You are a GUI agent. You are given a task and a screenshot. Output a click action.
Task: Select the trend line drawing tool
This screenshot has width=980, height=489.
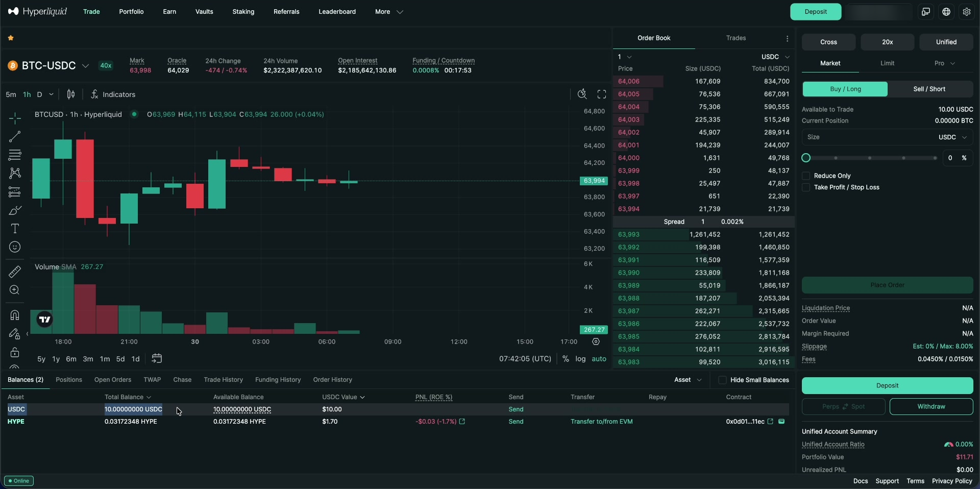click(15, 136)
